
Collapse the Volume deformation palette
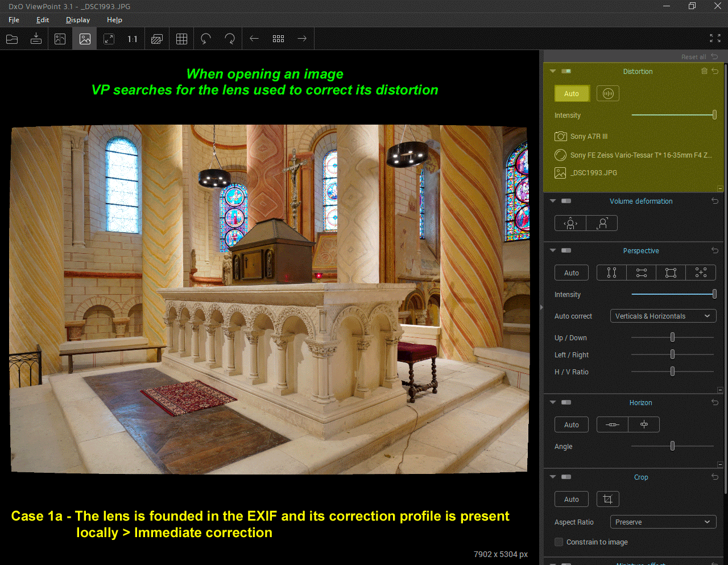click(553, 201)
